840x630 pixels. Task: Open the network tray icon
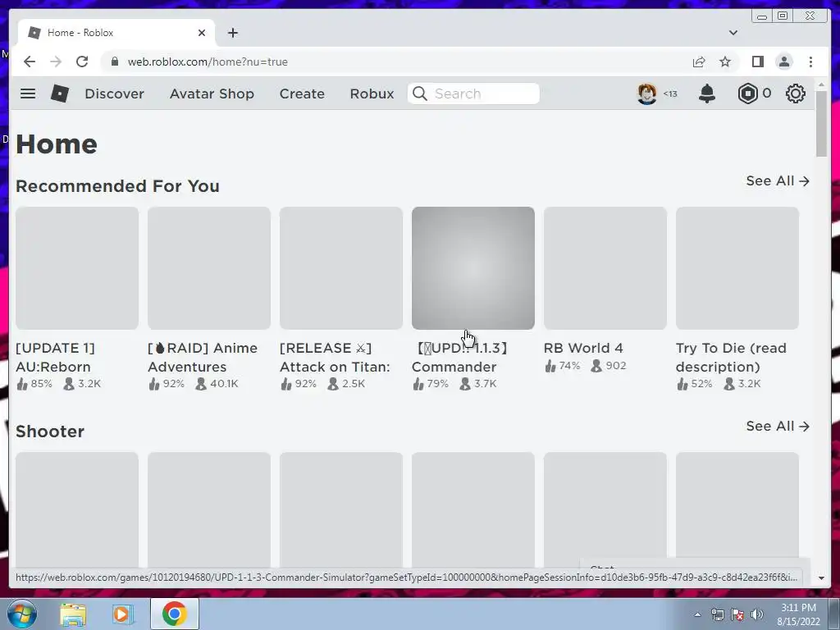pos(717,614)
